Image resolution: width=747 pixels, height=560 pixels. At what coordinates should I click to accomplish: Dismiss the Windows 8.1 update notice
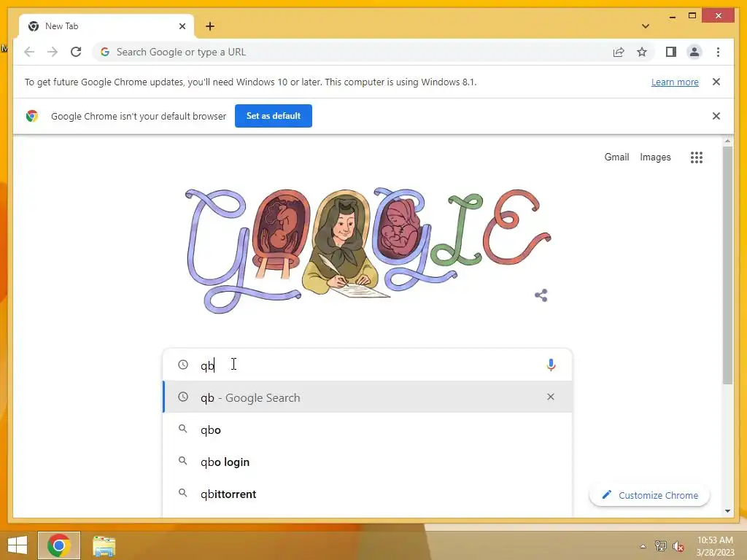point(716,82)
